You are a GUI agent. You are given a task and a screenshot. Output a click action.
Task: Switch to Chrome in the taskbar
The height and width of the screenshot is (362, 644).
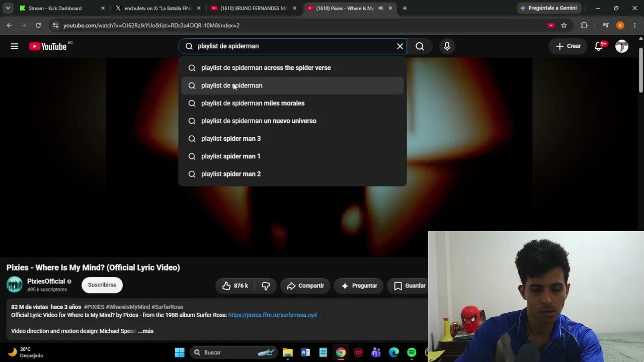(341, 352)
